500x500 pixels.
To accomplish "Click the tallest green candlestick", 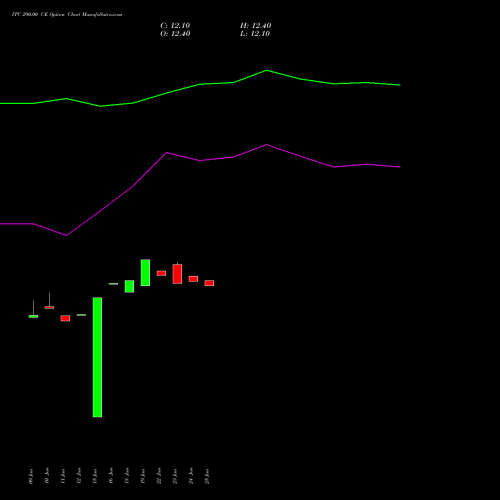I will click(x=97, y=357).
